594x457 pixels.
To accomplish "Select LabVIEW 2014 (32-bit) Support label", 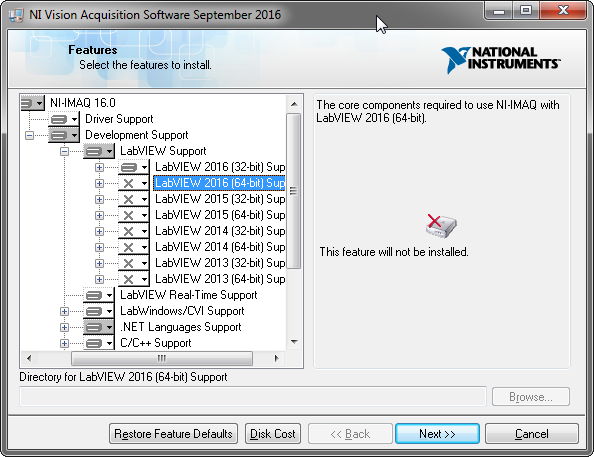I will pos(220,231).
